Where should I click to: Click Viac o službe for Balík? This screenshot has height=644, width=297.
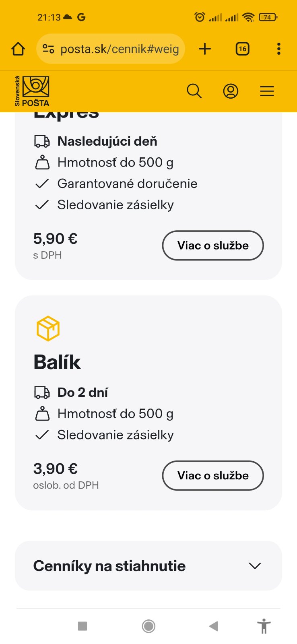213,476
